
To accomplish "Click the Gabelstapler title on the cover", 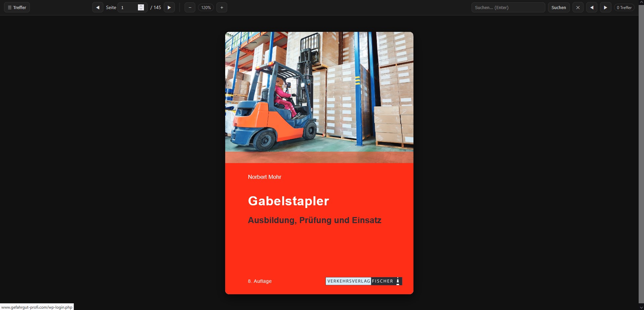I will pyautogui.click(x=288, y=201).
